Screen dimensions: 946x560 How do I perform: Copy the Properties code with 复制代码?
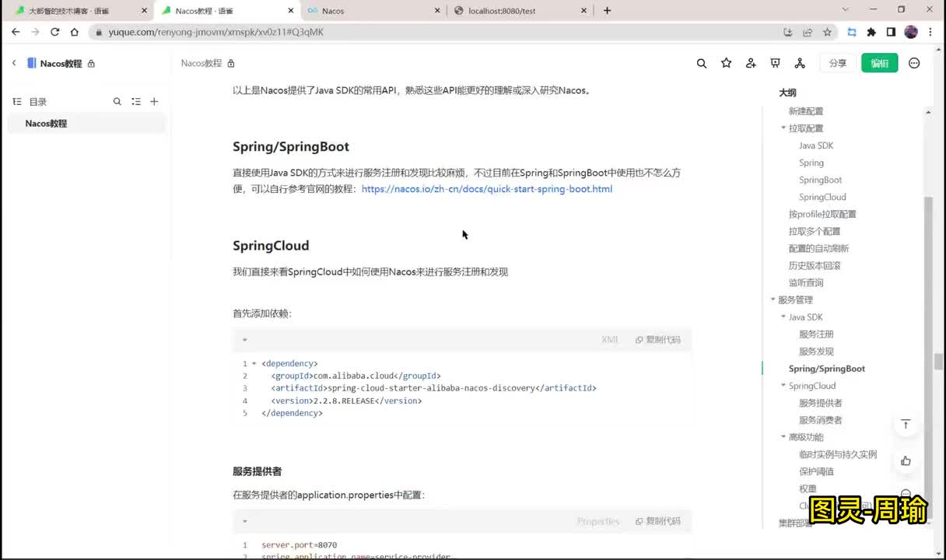pyautogui.click(x=658, y=521)
